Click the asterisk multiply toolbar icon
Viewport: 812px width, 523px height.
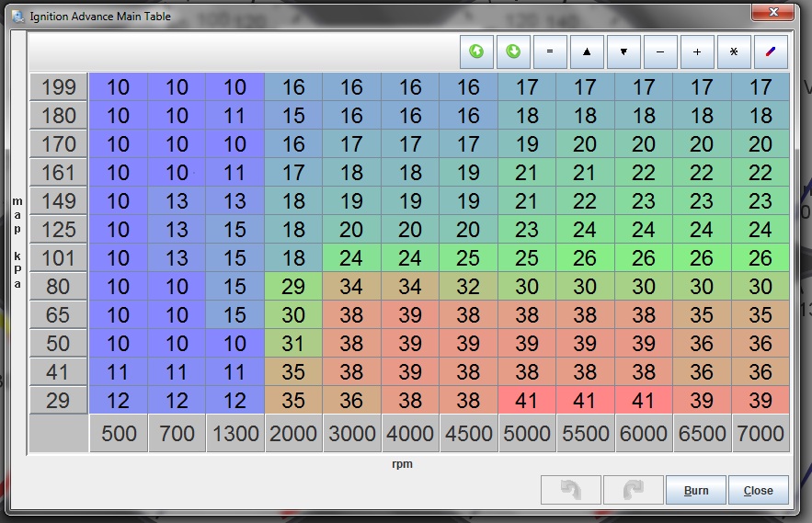pyautogui.click(x=734, y=51)
